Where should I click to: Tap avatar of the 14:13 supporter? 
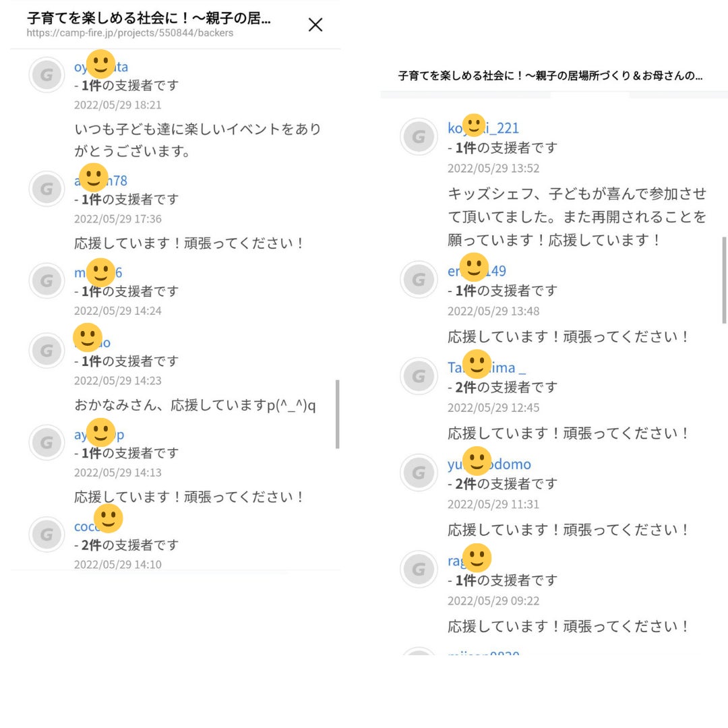coord(47,442)
